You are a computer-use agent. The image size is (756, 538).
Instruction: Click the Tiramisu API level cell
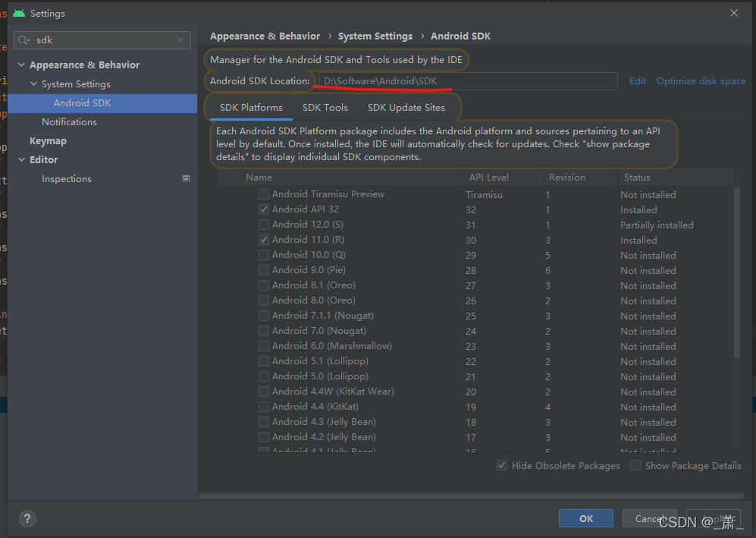pos(484,195)
